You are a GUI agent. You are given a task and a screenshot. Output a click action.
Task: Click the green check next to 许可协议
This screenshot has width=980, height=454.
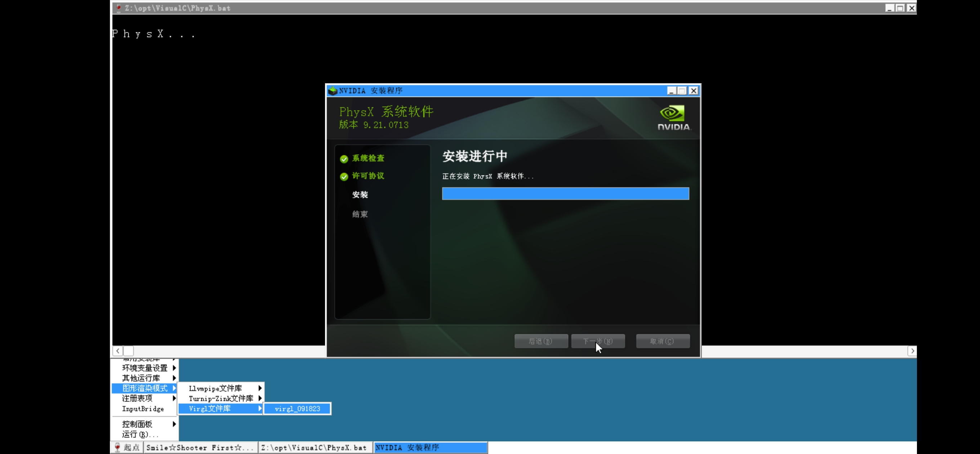[344, 177]
